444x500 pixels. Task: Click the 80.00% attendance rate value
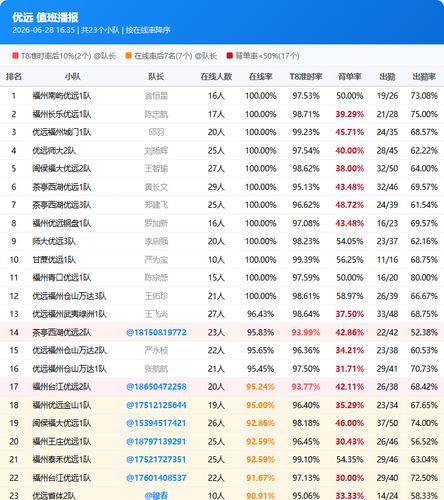(424, 278)
